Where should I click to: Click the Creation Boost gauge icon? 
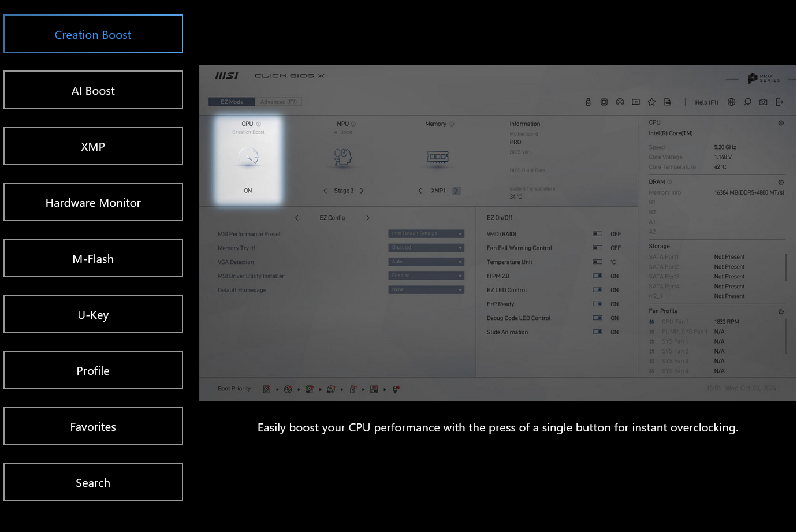click(x=248, y=157)
